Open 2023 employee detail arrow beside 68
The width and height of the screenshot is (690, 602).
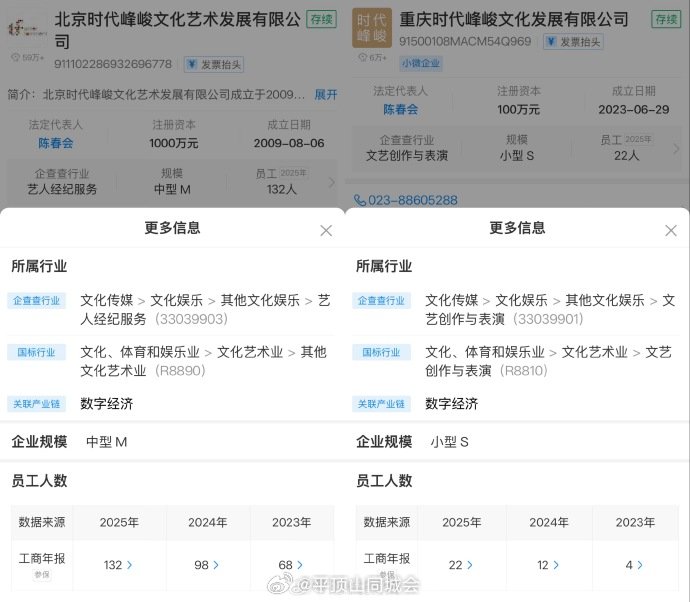(x=300, y=565)
